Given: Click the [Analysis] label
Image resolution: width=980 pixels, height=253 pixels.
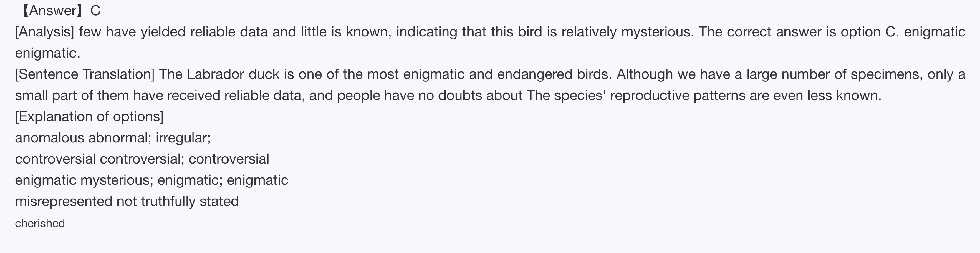Looking at the screenshot, I should pos(44,32).
